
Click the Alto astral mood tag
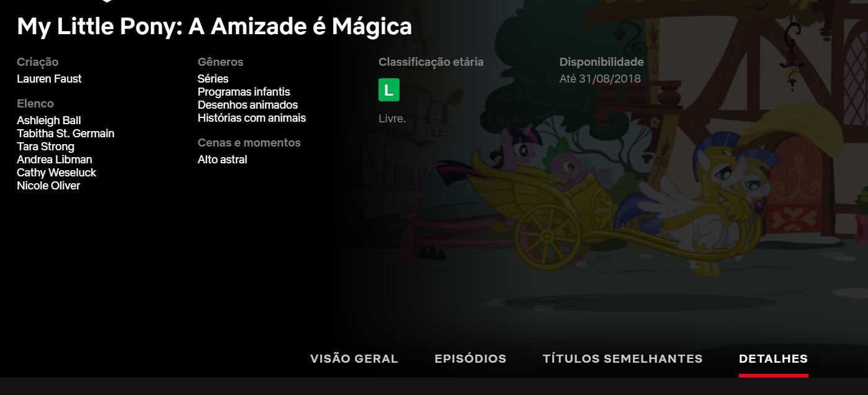click(x=222, y=160)
